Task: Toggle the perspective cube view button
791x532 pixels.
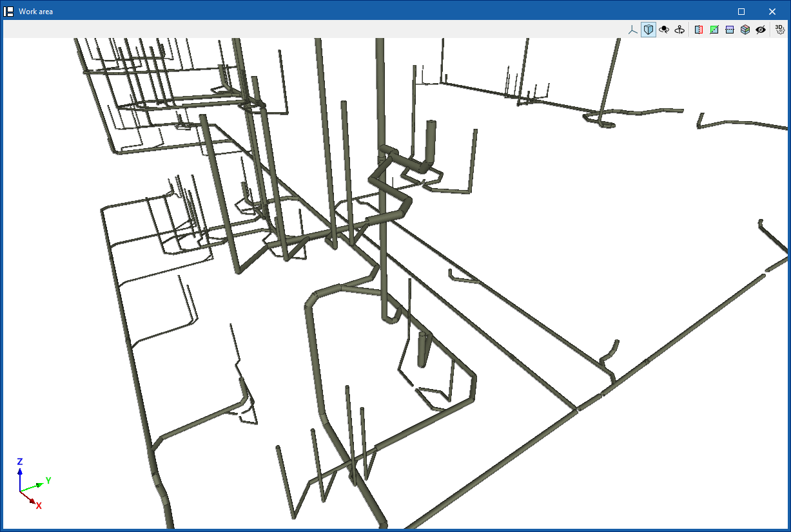Action: click(x=649, y=30)
